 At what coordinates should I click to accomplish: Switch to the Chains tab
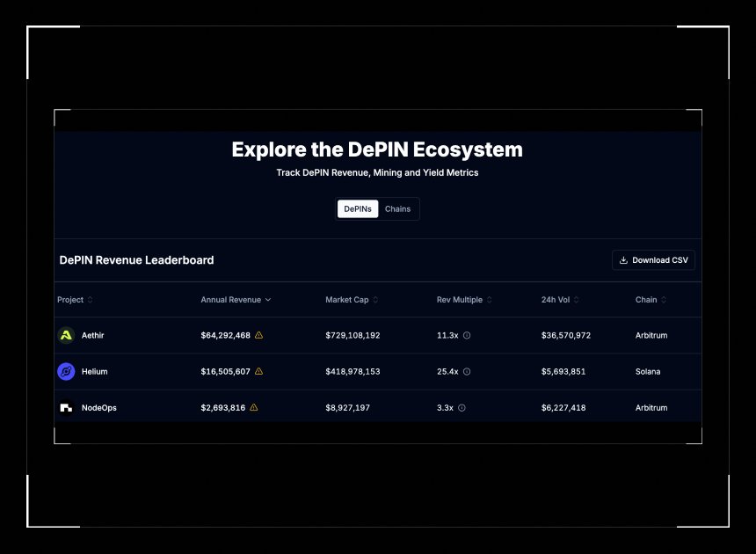click(397, 208)
